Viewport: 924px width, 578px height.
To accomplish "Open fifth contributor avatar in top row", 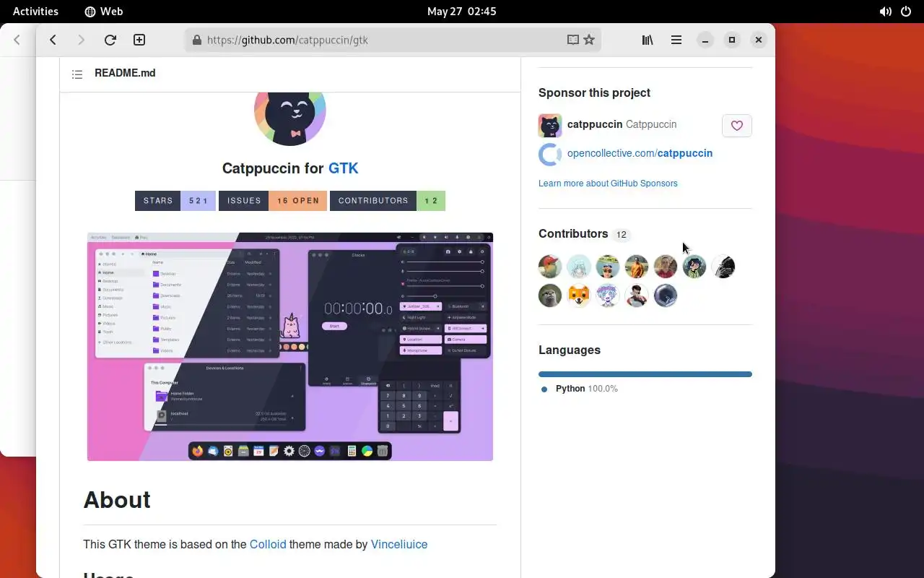I will 666,267.
